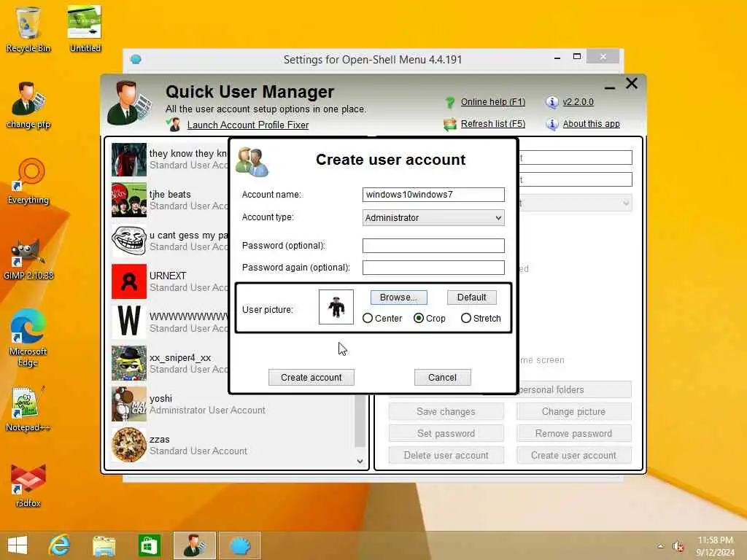Select the Notepad++ desktop icon
Screen dimensions: 747x560
pyautogui.click(x=28, y=408)
